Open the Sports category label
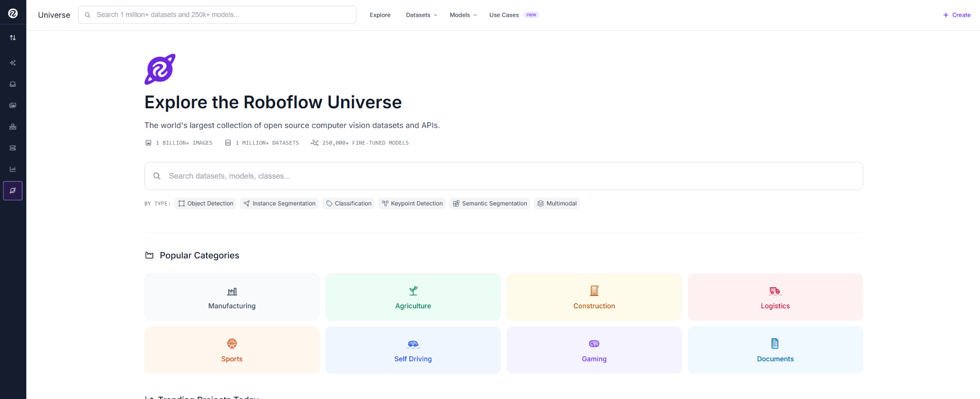 232,359
